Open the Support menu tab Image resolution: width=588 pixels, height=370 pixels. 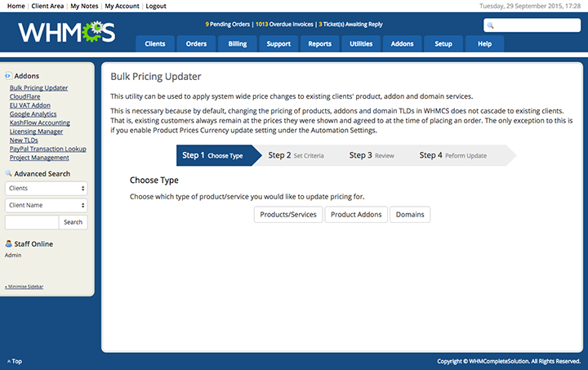click(x=278, y=44)
